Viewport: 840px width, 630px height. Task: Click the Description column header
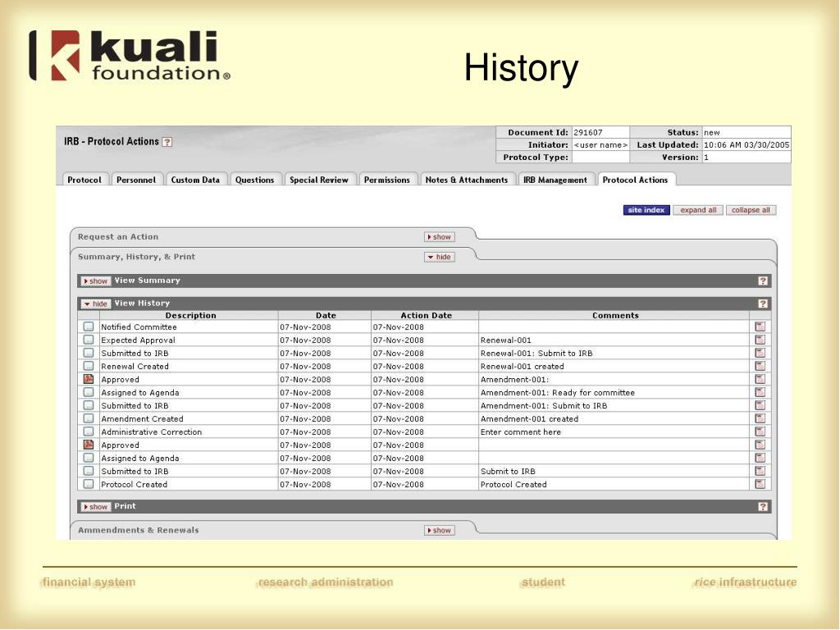click(190, 316)
